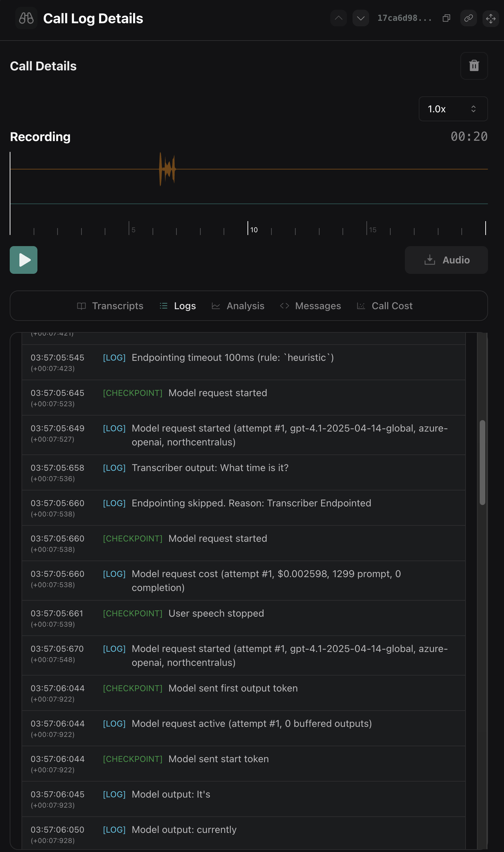
Task: Click the Call Cost tab graph icon
Action: [x=361, y=306]
